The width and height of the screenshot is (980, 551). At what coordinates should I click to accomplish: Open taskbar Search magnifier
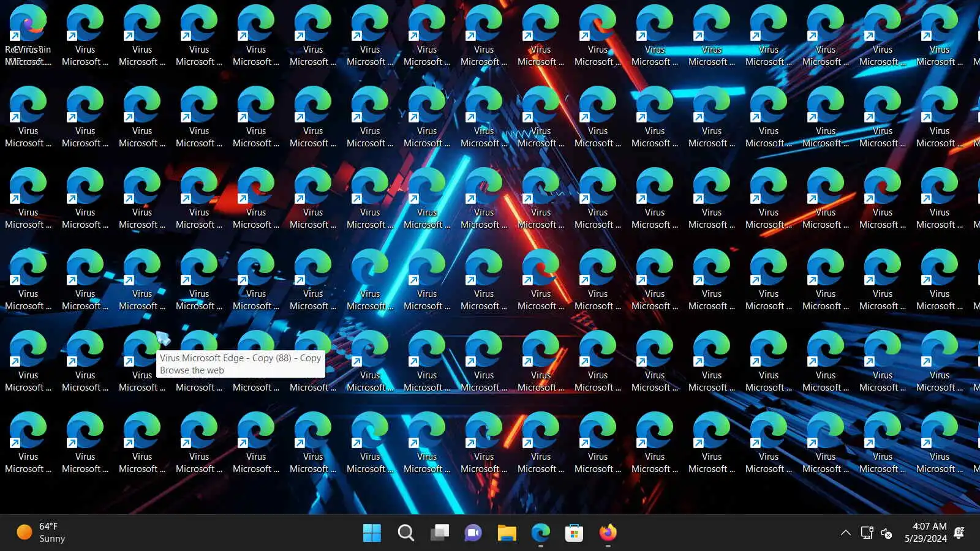tap(405, 533)
